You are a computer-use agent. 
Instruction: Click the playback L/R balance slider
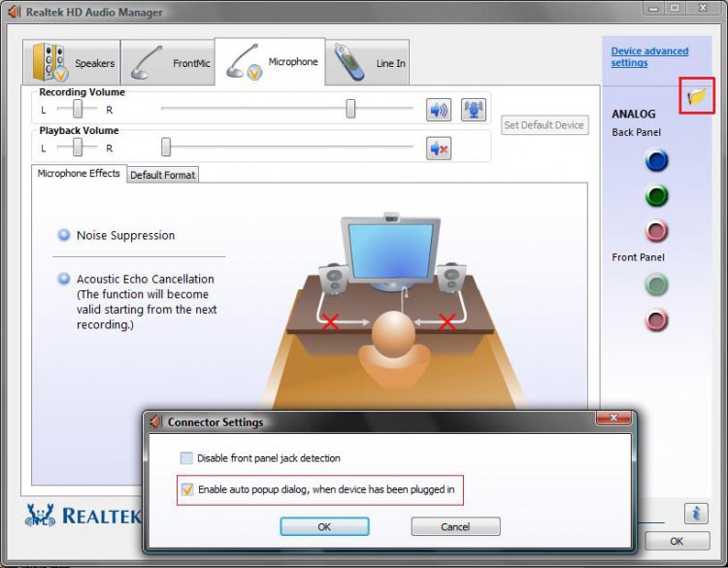(77, 148)
